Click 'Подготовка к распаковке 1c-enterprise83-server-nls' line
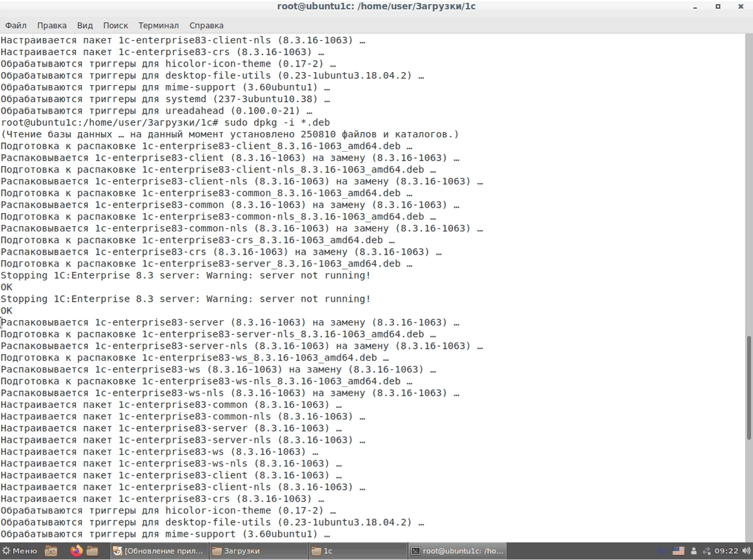This screenshot has width=753, height=560. (218, 334)
